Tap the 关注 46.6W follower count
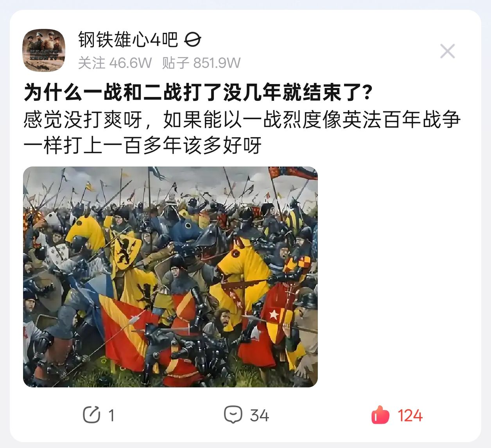Viewport: 491px width, 448px height. 115,63
